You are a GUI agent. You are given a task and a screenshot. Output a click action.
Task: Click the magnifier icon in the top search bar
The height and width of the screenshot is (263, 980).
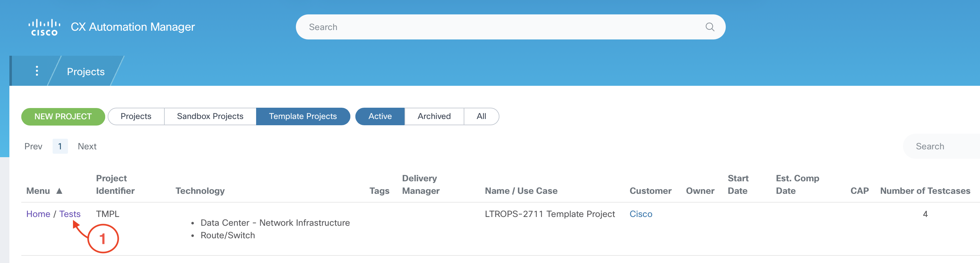(x=709, y=27)
